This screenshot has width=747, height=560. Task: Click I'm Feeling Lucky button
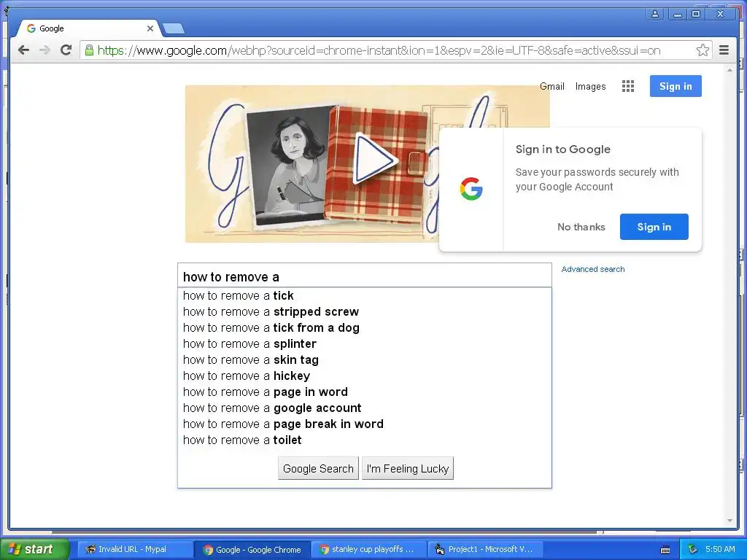pos(408,469)
